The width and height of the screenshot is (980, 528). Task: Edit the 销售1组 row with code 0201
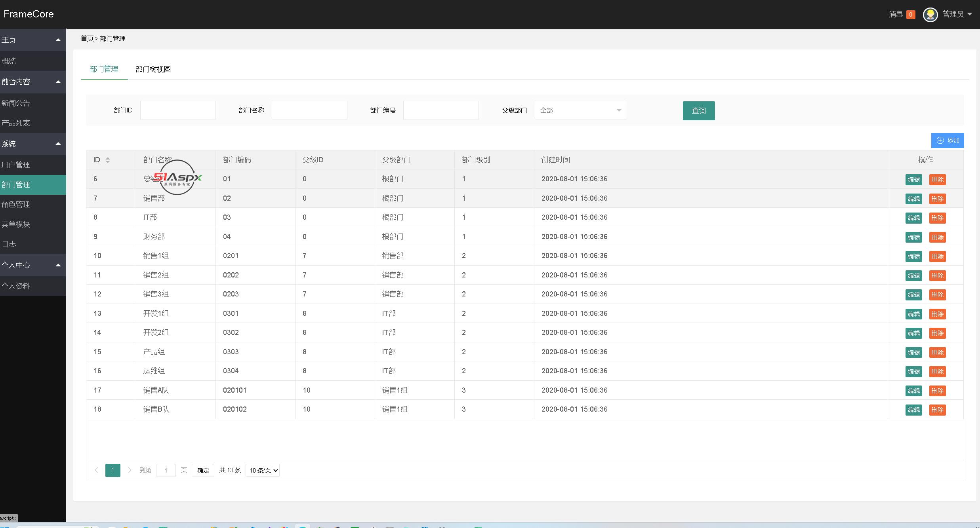(914, 256)
